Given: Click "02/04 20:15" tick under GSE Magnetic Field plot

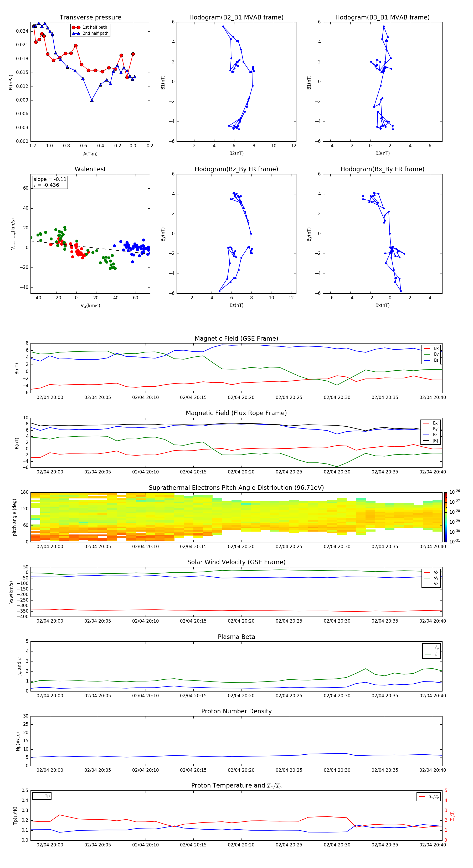Looking at the screenshot, I should click(x=193, y=397).
